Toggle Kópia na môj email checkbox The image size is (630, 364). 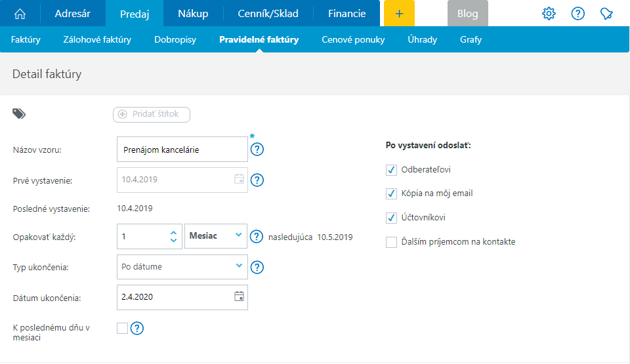click(392, 193)
